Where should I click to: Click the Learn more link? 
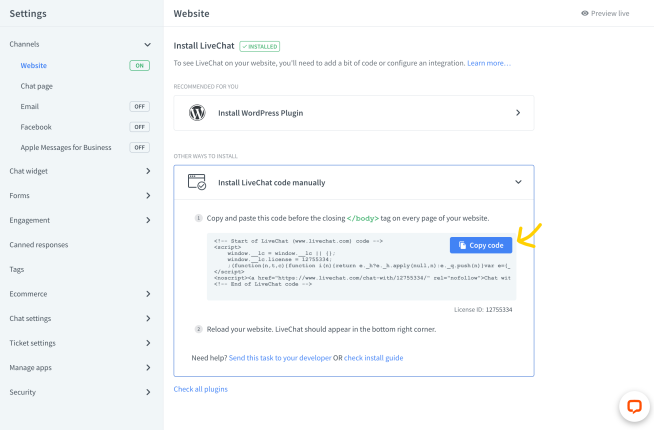click(489, 63)
